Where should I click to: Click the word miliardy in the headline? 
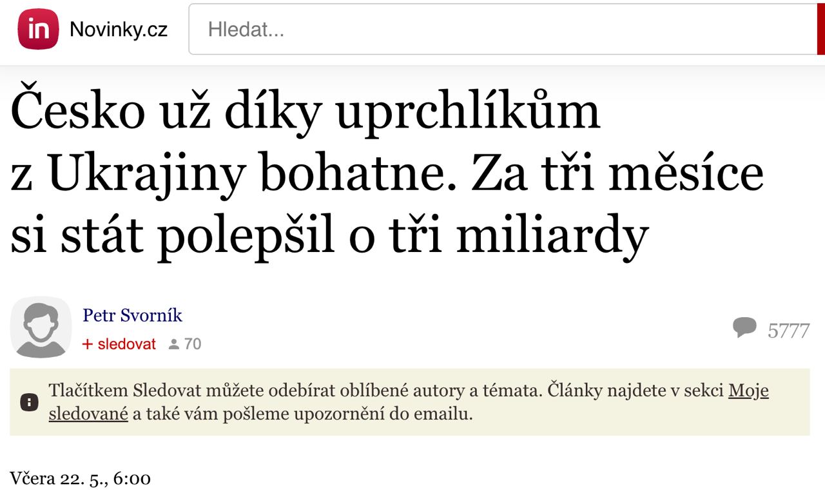click(x=551, y=237)
